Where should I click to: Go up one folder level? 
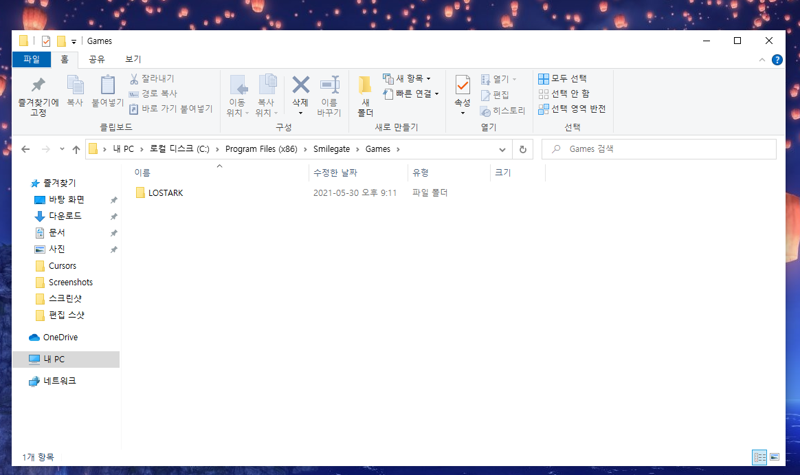click(76, 149)
